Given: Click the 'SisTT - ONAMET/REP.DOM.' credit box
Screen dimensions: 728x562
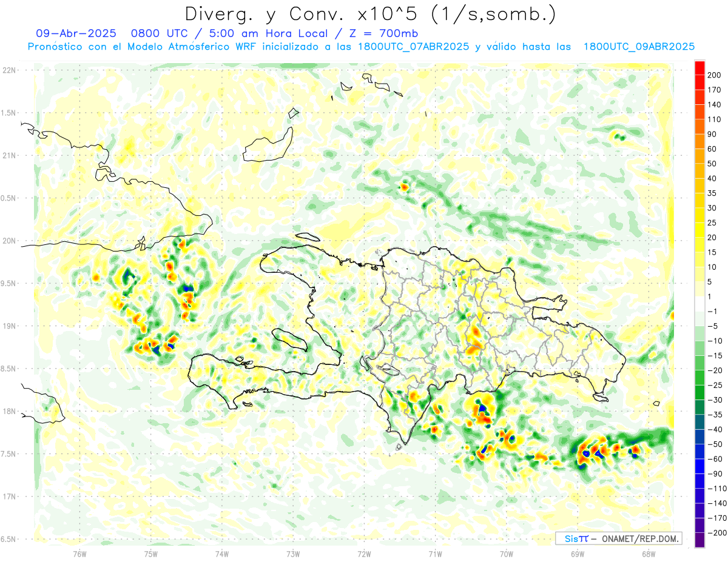Looking at the screenshot, I should click(x=618, y=538).
